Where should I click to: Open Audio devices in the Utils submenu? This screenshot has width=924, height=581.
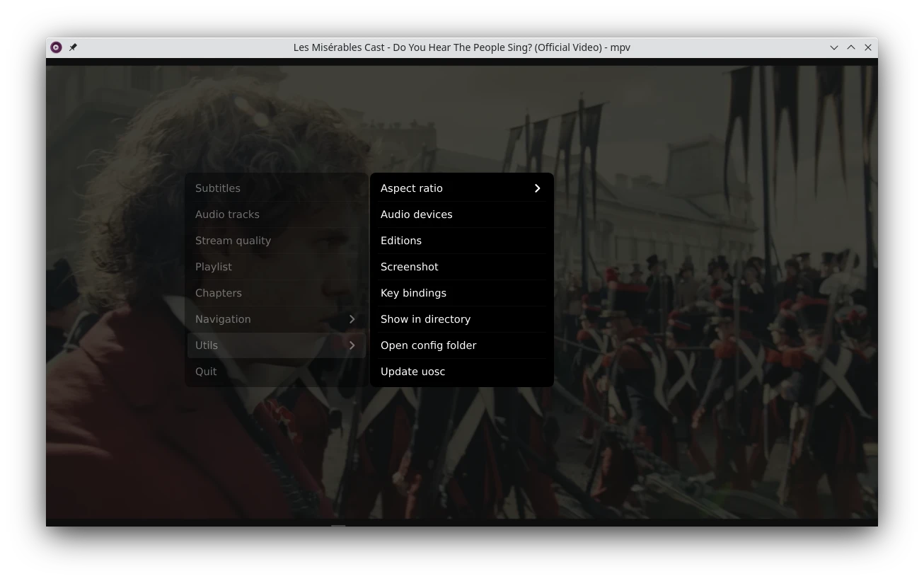[416, 214]
